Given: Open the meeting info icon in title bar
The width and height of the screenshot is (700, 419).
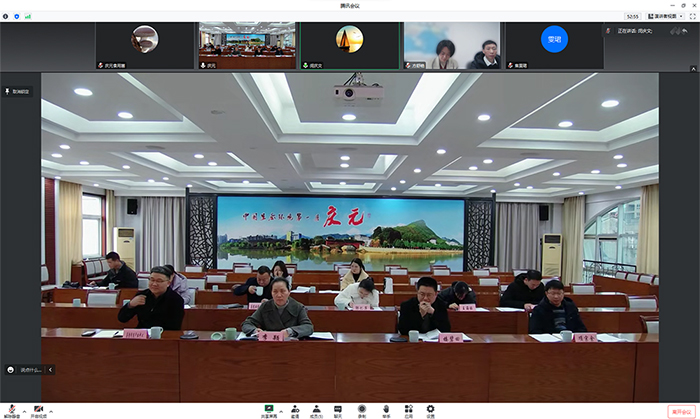Looking at the screenshot, I should pos(7,16).
